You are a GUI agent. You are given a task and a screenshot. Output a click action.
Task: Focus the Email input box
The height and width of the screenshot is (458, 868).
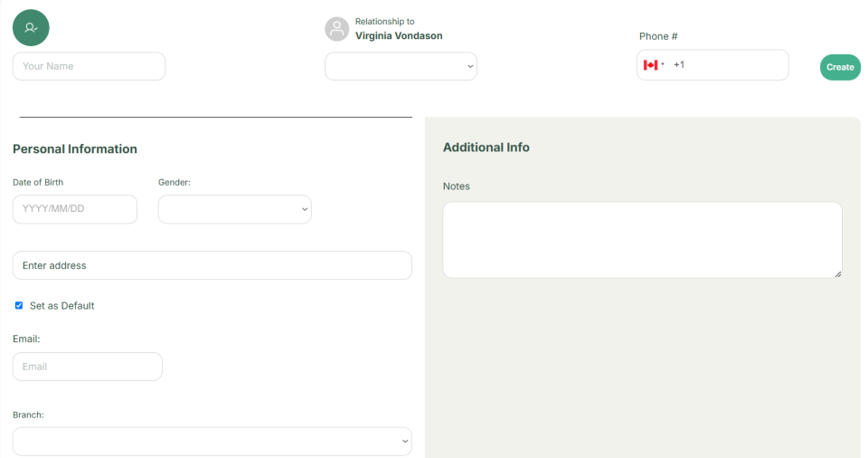[88, 367]
